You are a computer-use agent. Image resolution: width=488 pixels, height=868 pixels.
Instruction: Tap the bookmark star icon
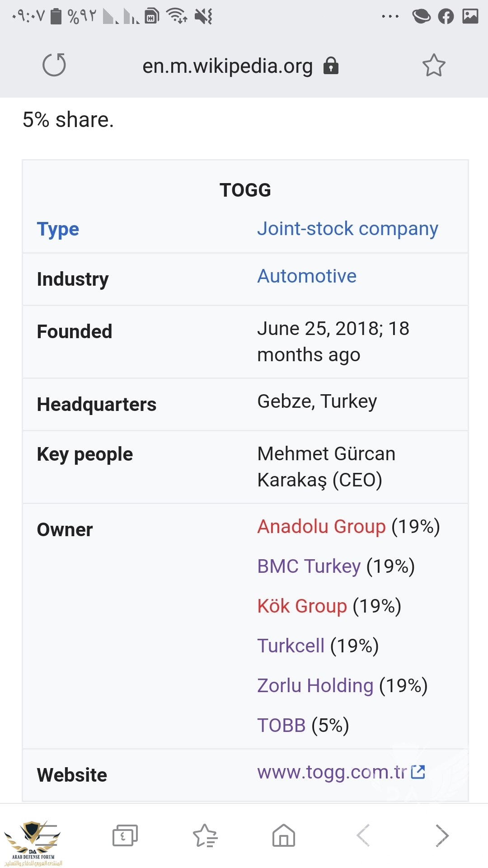(x=434, y=66)
